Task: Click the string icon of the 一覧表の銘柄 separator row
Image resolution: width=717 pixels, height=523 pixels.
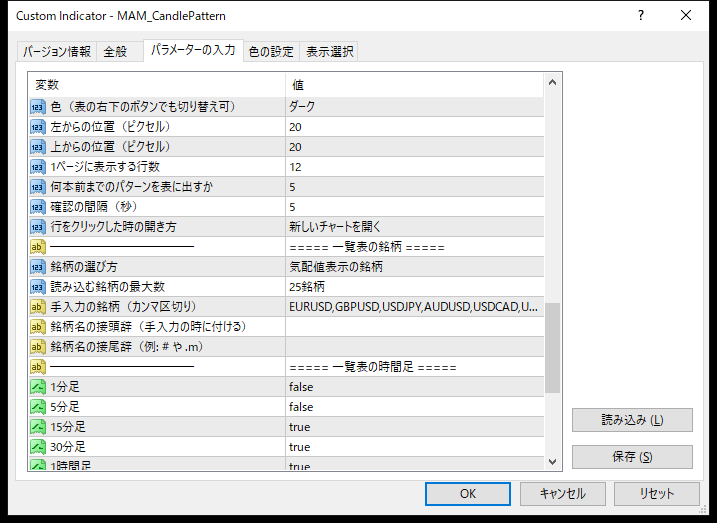Action: pyautogui.click(x=38, y=247)
